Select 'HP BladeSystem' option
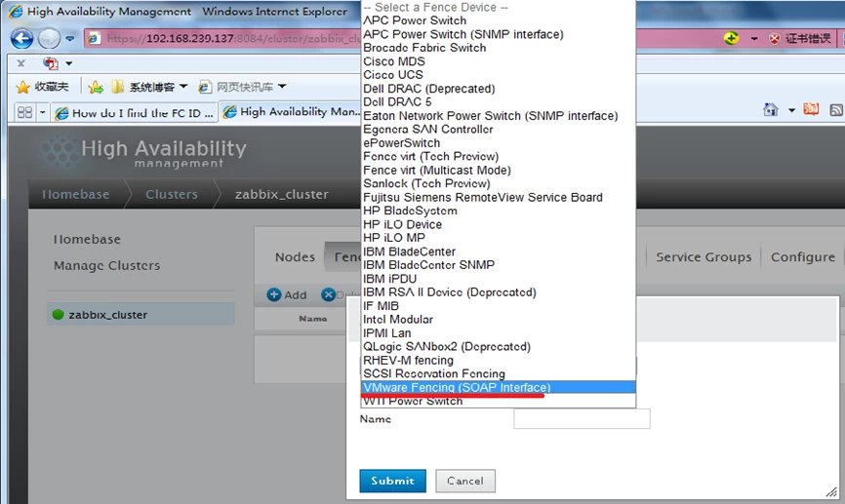This screenshot has height=504, width=845. click(x=498, y=212)
